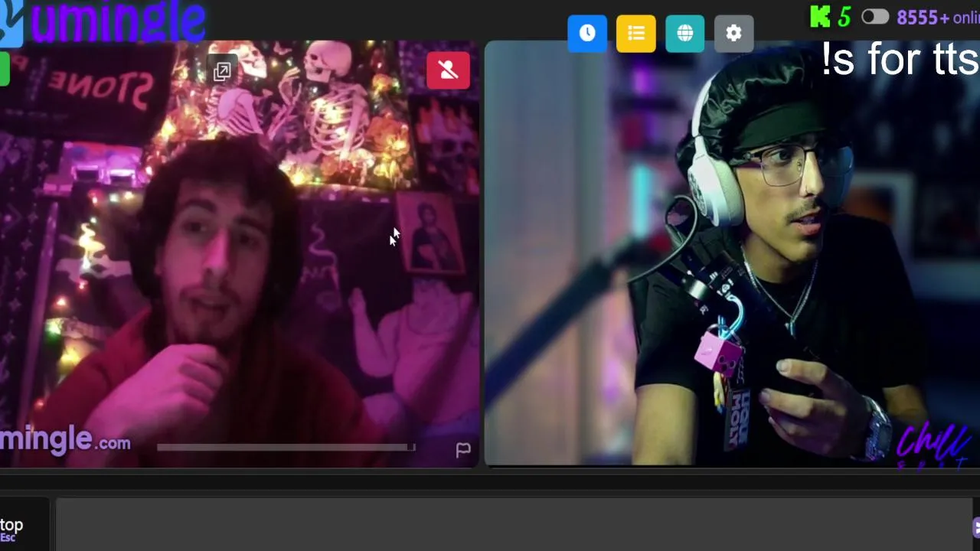Click the pop-out video icon
980x551 pixels.
pos(222,72)
